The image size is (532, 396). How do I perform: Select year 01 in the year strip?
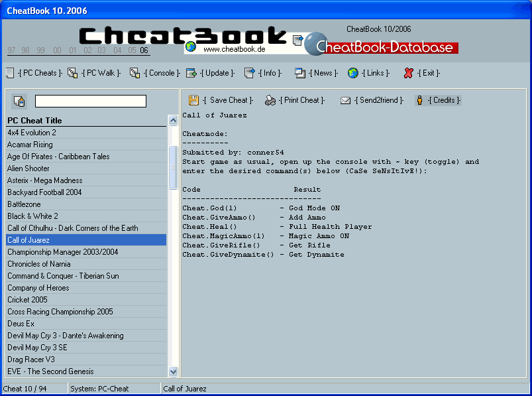click(73, 50)
